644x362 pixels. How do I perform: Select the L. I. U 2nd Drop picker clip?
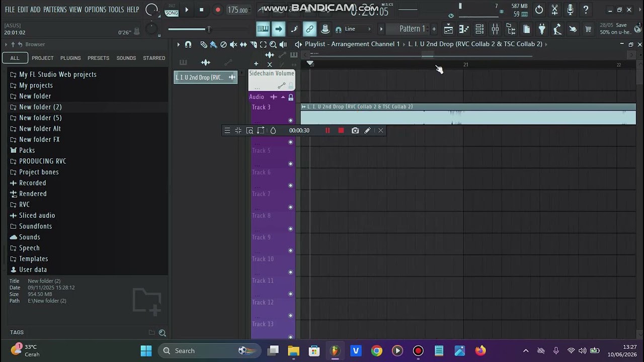pyautogui.click(x=205, y=77)
